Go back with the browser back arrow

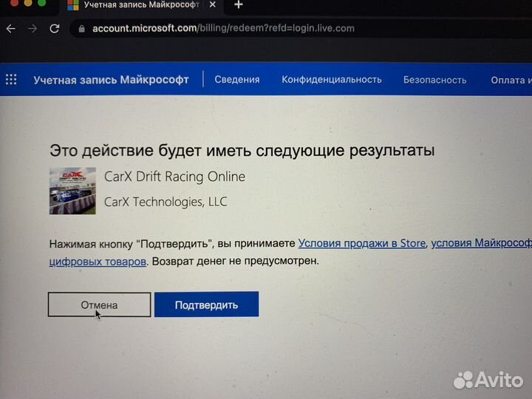11,29
